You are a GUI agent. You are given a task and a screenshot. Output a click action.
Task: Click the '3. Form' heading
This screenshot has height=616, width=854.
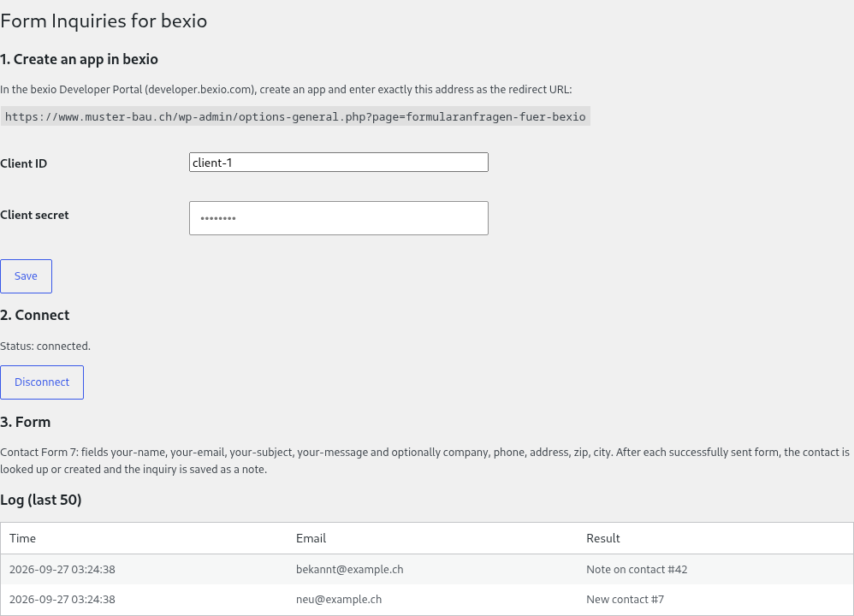(x=25, y=422)
